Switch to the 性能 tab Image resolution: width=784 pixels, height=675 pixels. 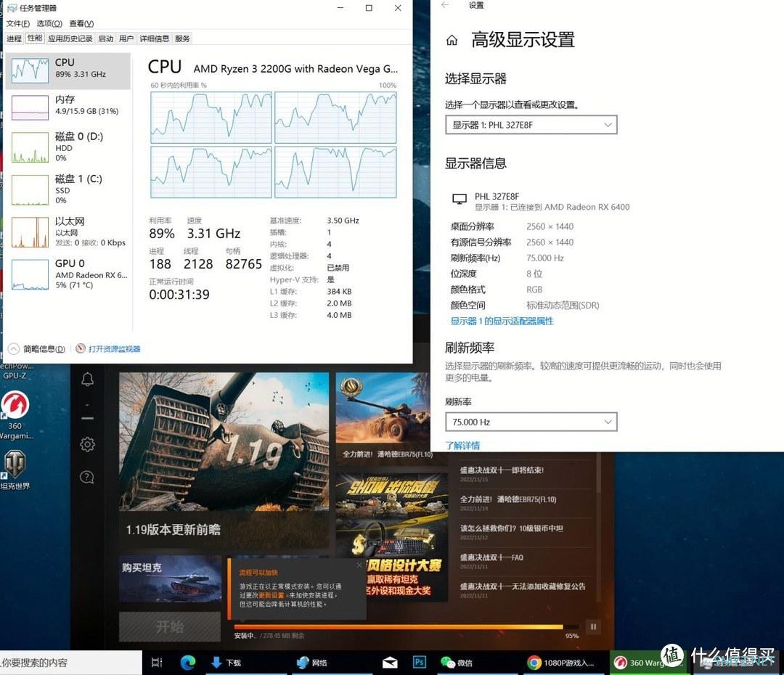[x=35, y=38]
